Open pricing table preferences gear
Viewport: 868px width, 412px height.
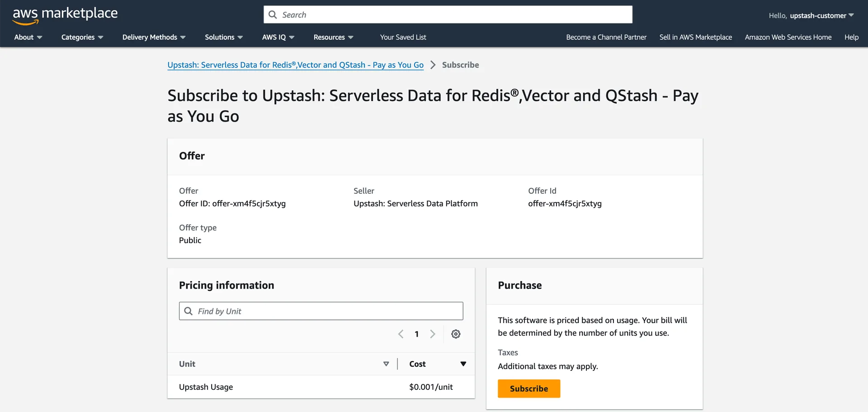[456, 334]
